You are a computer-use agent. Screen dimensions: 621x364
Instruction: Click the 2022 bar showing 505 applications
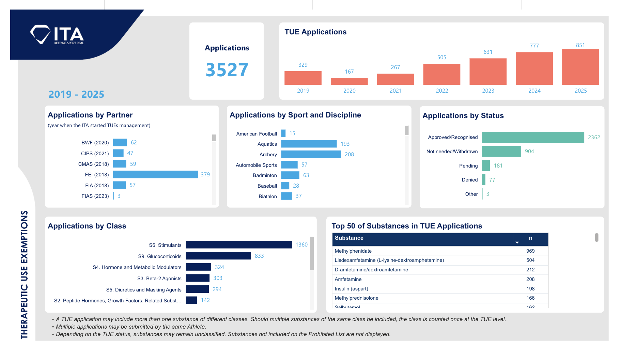pyautogui.click(x=441, y=74)
